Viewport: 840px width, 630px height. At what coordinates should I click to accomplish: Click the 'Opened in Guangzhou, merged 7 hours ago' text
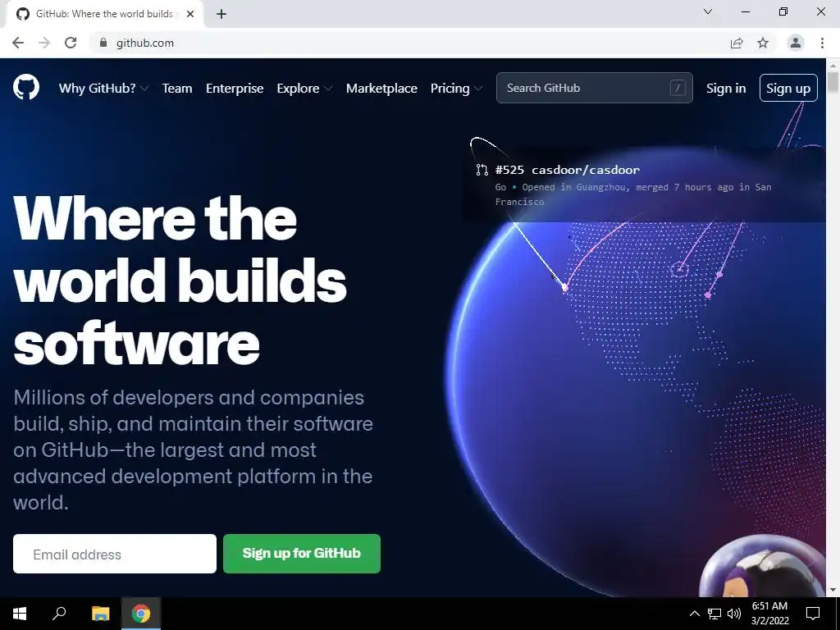pos(633,194)
